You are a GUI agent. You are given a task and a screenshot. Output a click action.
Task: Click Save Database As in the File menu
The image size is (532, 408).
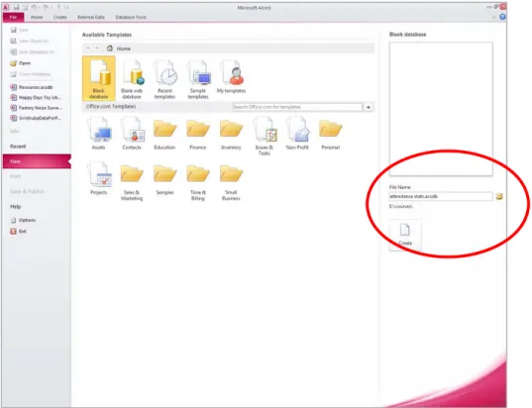(x=33, y=51)
